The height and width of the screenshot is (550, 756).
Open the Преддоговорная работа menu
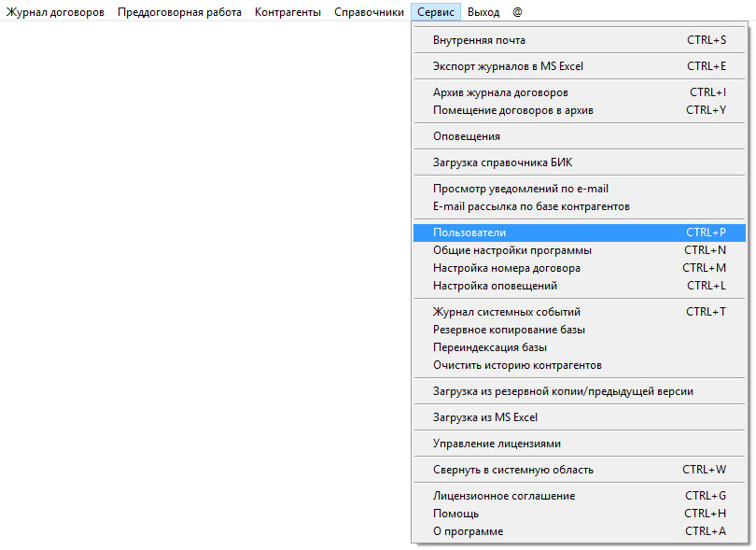(179, 12)
